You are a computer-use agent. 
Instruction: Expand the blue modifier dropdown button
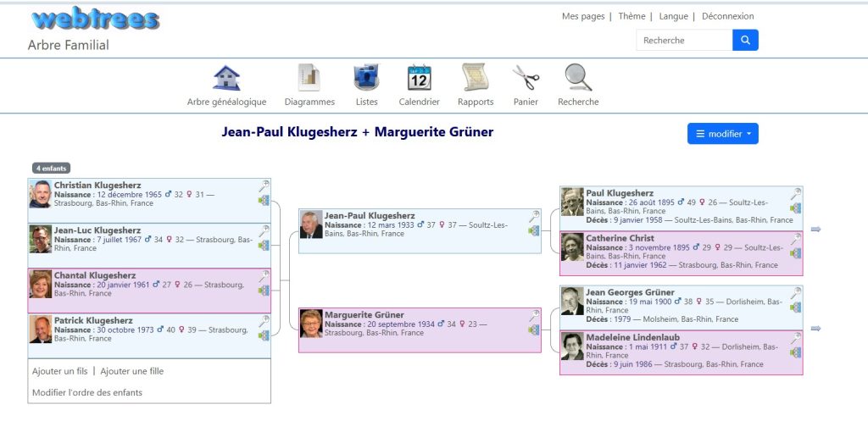[722, 134]
